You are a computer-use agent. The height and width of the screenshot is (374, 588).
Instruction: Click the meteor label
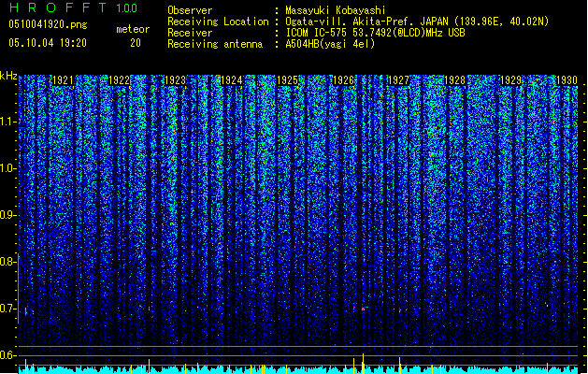(133, 29)
